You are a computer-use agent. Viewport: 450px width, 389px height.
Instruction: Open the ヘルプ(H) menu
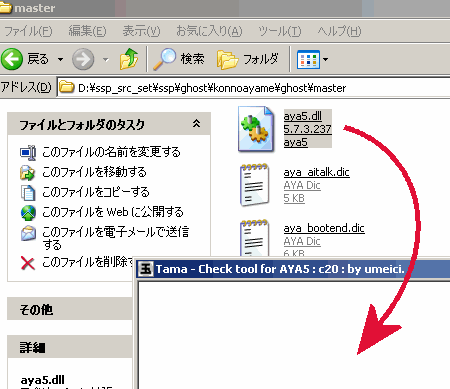click(x=339, y=31)
